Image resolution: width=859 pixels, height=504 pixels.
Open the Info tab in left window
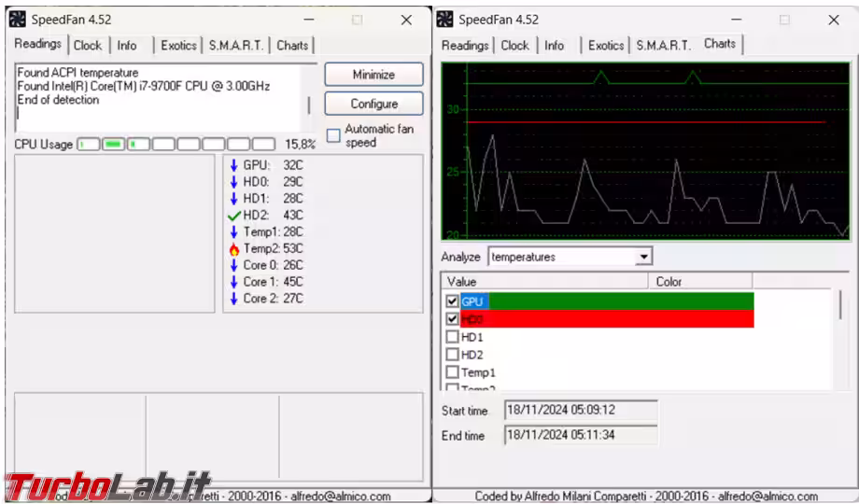point(127,46)
